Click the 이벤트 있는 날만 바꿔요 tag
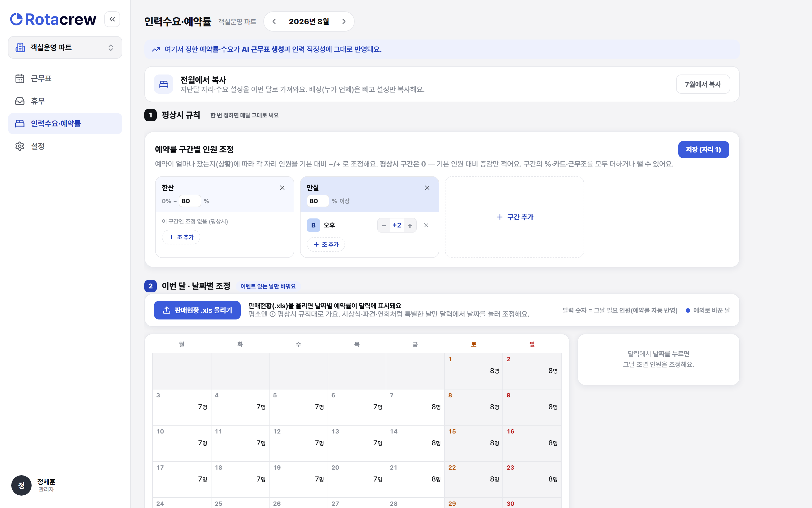The image size is (812, 508). pyautogui.click(x=268, y=286)
